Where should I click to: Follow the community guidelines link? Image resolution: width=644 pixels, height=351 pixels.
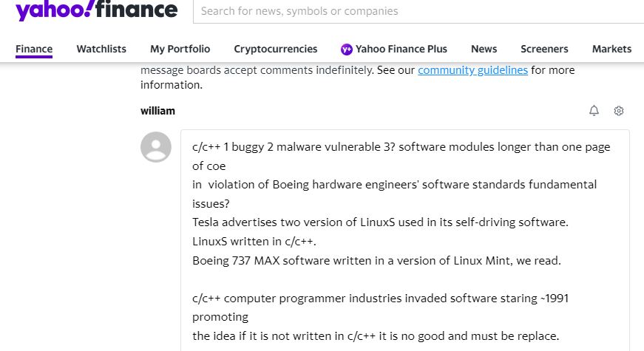click(472, 70)
